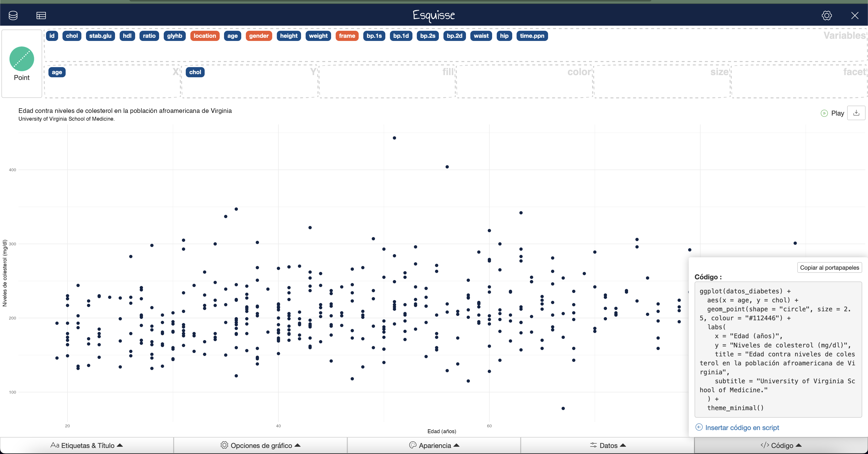
Task: Expand Opciones de gráfico menu
Action: point(260,445)
